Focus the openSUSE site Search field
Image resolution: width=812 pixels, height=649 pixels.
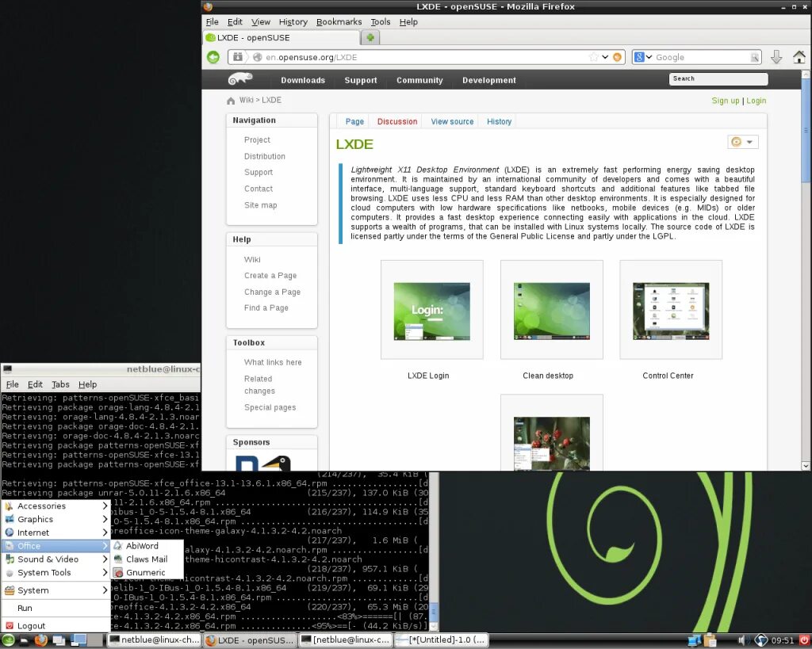[x=718, y=78]
